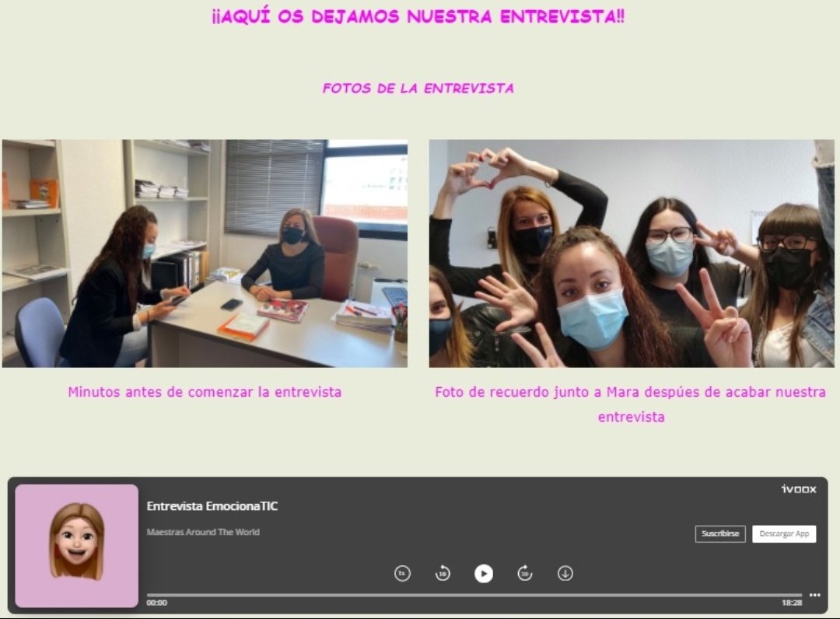Open the office interview photo
The width and height of the screenshot is (840, 619).
[205, 254]
